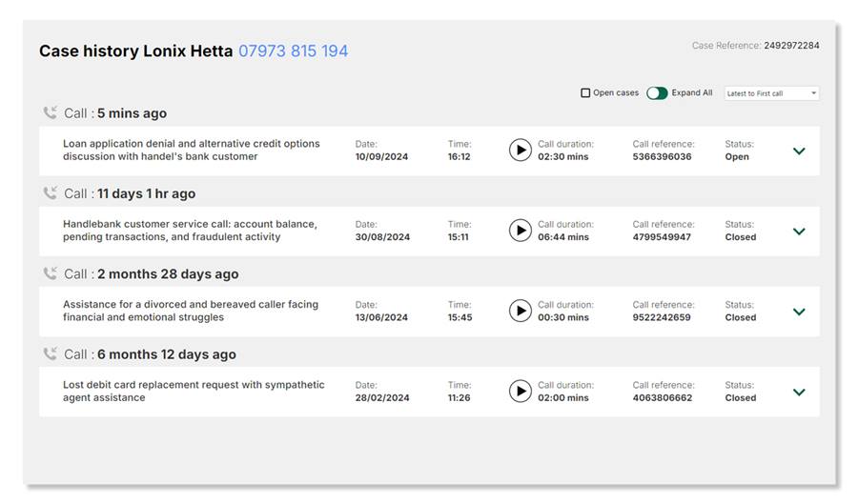
Task: Play the 13/06/2024 call recording
Action: [520, 311]
